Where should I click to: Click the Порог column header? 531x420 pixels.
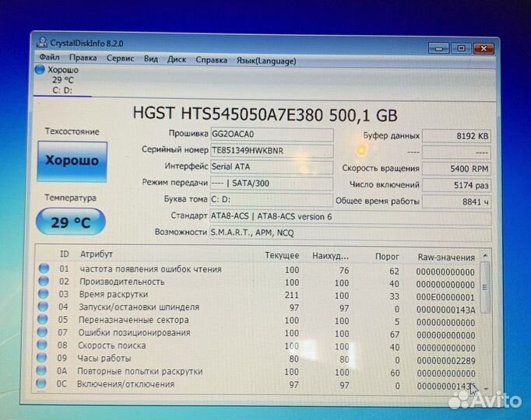[x=387, y=257]
